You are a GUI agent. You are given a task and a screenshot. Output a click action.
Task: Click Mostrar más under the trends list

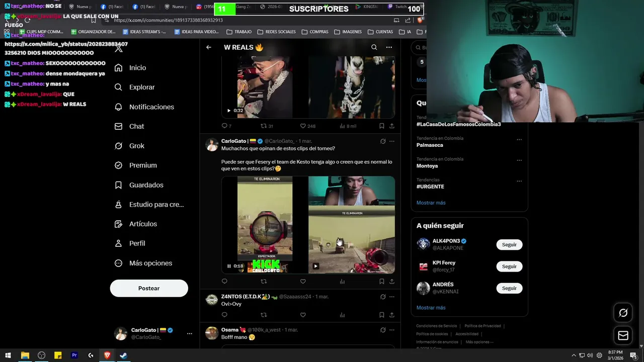(x=431, y=203)
